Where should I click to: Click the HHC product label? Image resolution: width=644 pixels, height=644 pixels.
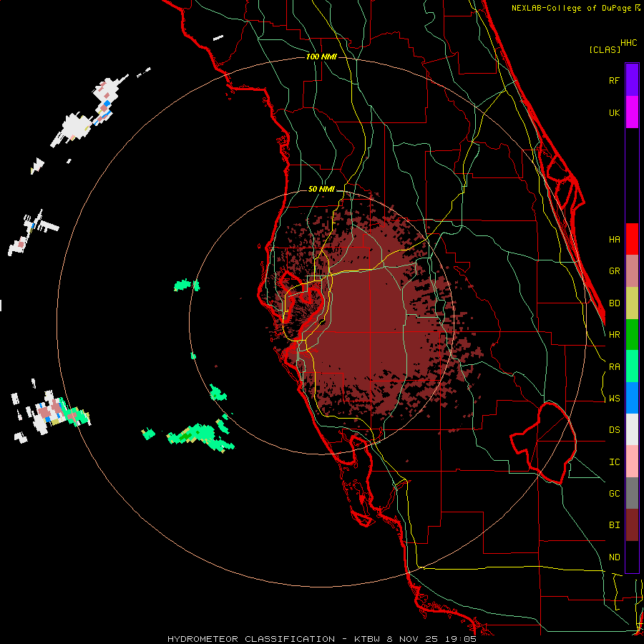(629, 43)
